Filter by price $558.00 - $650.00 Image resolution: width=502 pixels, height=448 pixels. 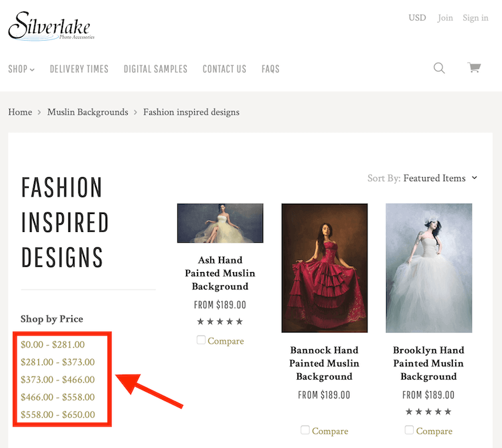[x=58, y=415]
